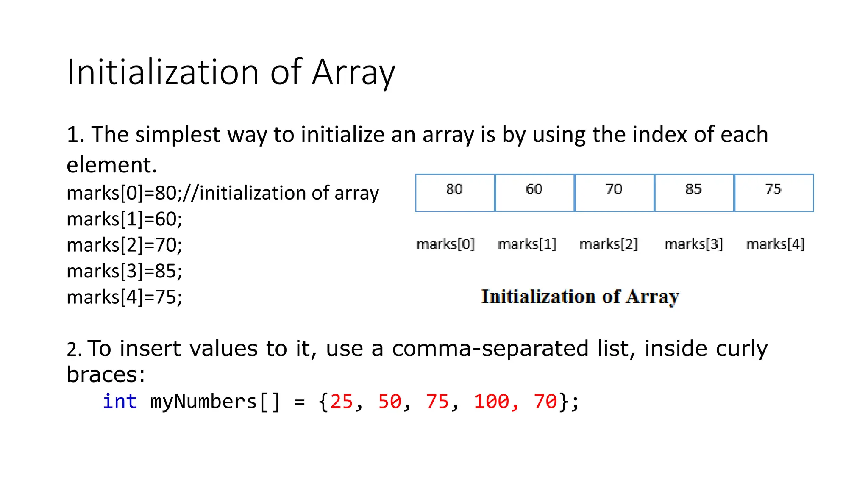Image resolution: width=868 pixels, height=488 pixels.
Task: Click the array cell containing 80
Action: click(455, 193)
